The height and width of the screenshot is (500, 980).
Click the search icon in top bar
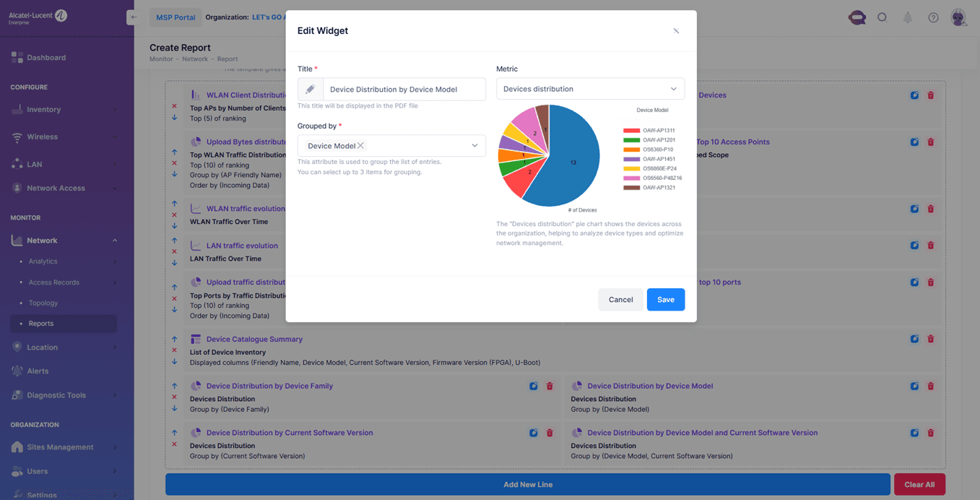click(x=882, y=17)
